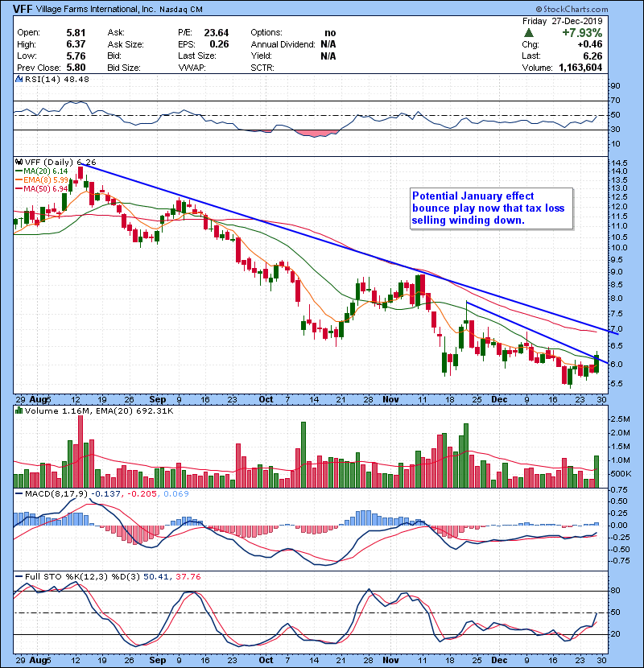Select the VFF ticker symbol in the header
The height and width of the screenshot is (668, 644).
[23, 9]
